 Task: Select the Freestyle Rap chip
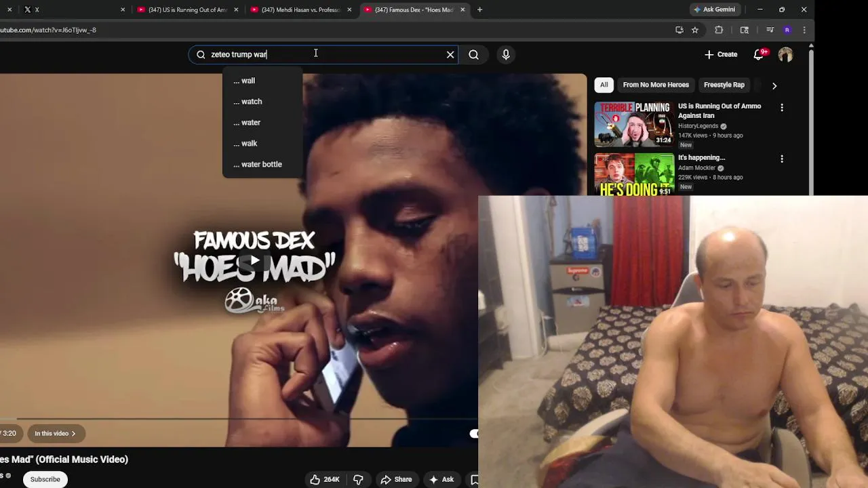click(x=724, y=85)
